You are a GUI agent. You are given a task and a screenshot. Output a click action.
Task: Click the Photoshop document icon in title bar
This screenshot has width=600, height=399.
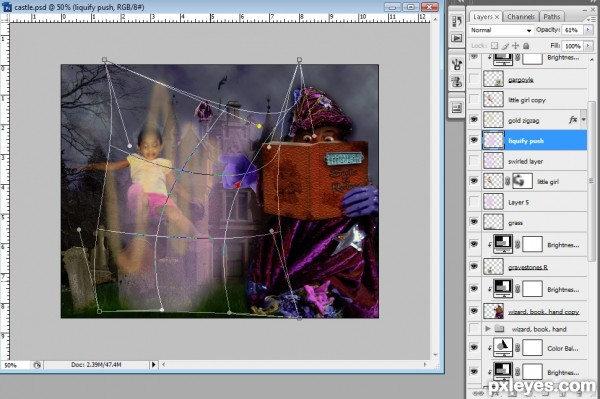tap(7, 7)
